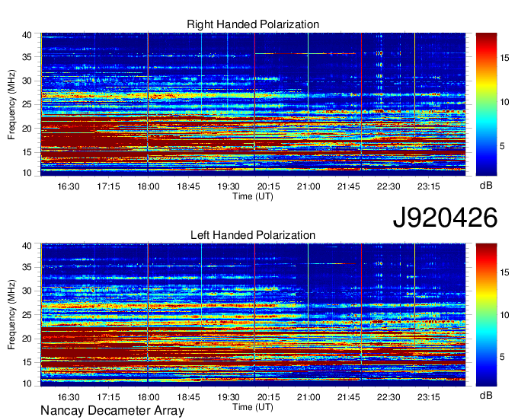The width and height of the screenshot is (518, 420).
Task: Click the 30 MHz tick of Right Handed plot
Action: pyautogui.click(x=27, y=81)
